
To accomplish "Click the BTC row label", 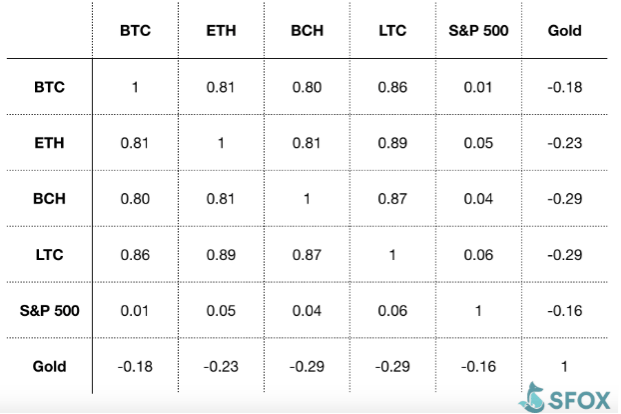I will 50,87.
